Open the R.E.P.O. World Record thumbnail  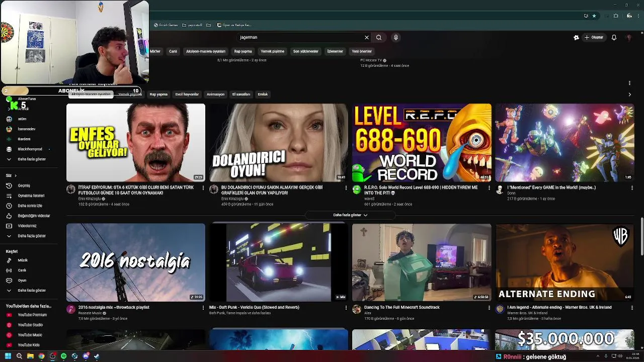coord(422,142)
